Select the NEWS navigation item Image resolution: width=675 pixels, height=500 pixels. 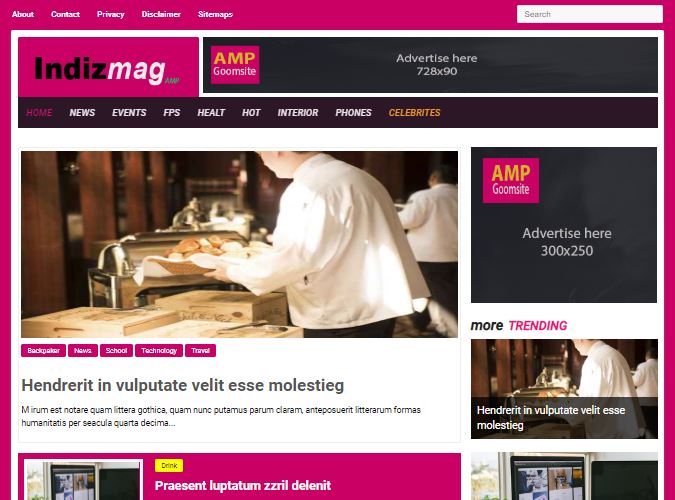82,112
